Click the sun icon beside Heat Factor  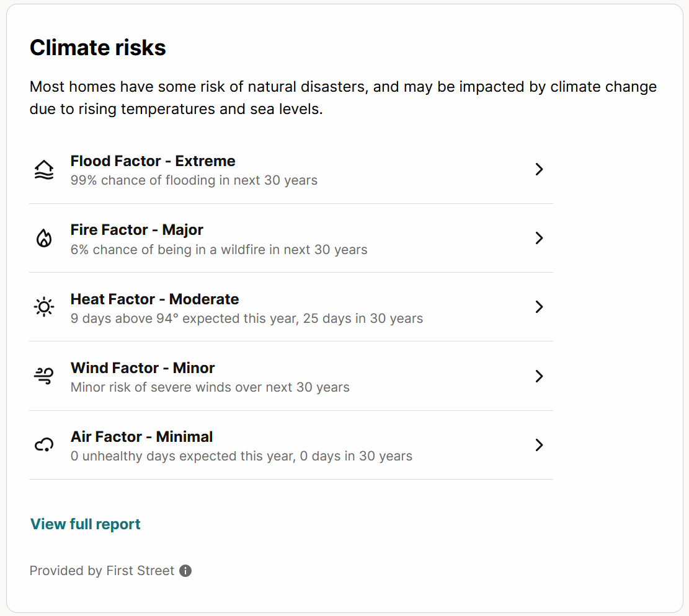[x=43, y=307]
